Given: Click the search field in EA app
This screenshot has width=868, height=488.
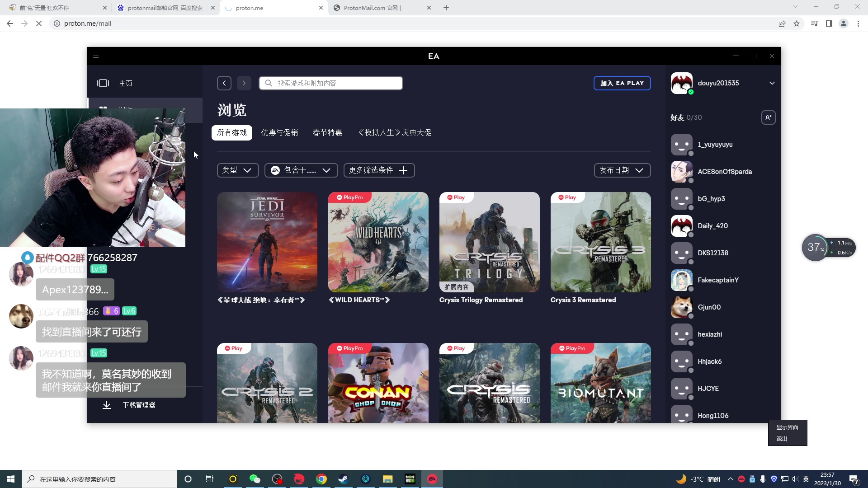Looking at the screenshot, I should point(331,83).
